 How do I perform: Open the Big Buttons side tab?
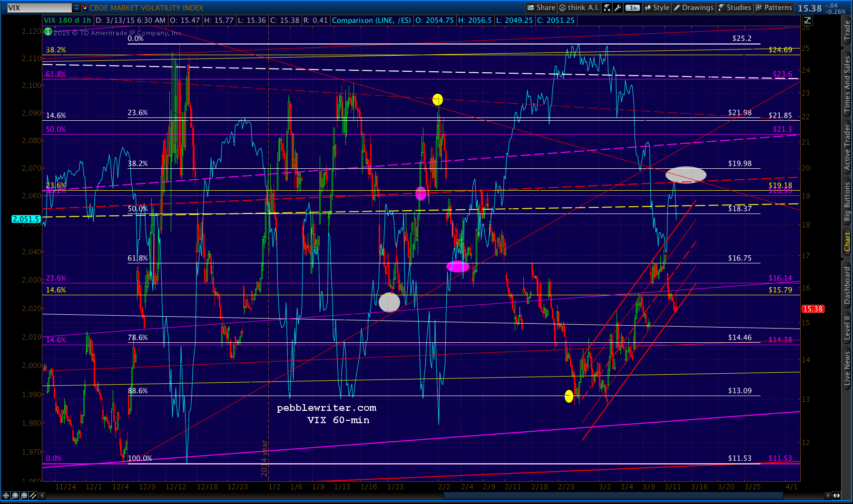click(847, 202)
